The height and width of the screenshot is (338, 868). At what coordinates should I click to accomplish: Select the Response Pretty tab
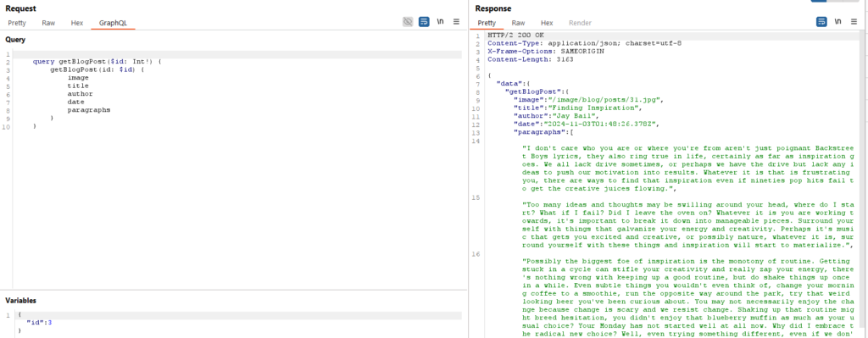pos(487,23)
